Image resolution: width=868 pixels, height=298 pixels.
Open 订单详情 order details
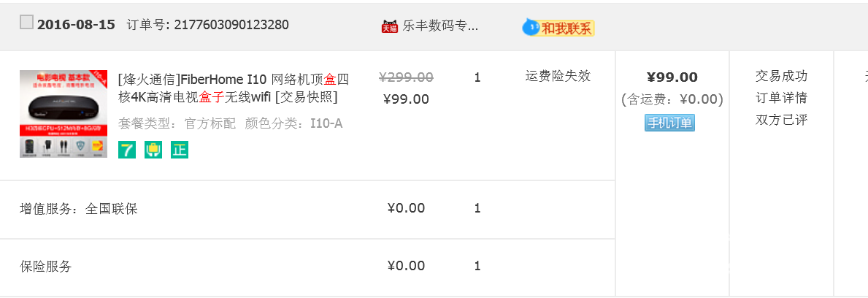tap(781, 98)
